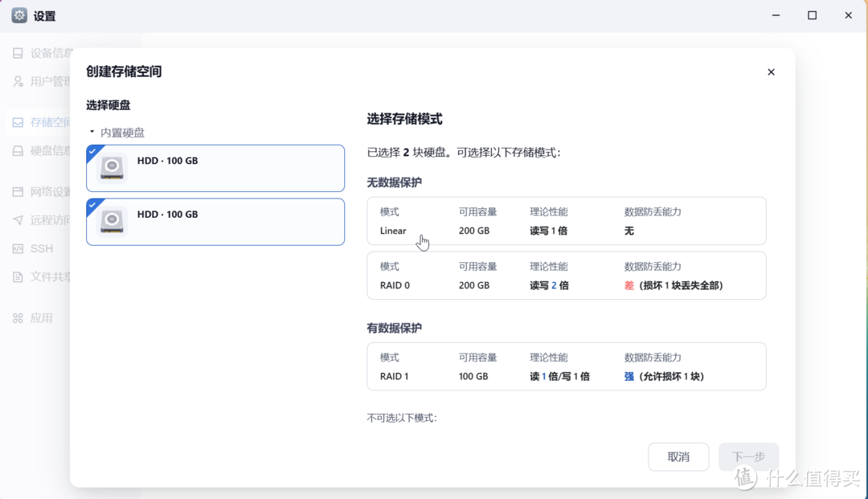Click the settings gear icon in title bar

click(x=18, y=14)
